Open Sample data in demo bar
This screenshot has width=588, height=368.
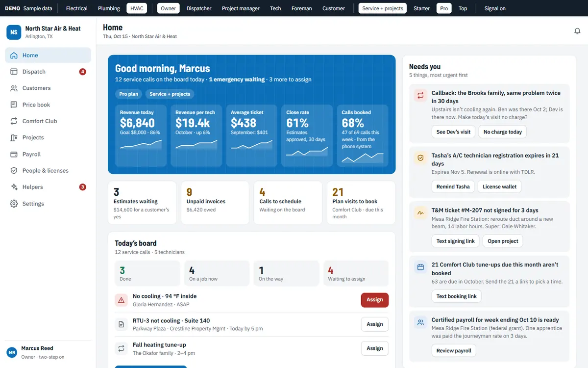pyautogui.click(x=38, y=8)
